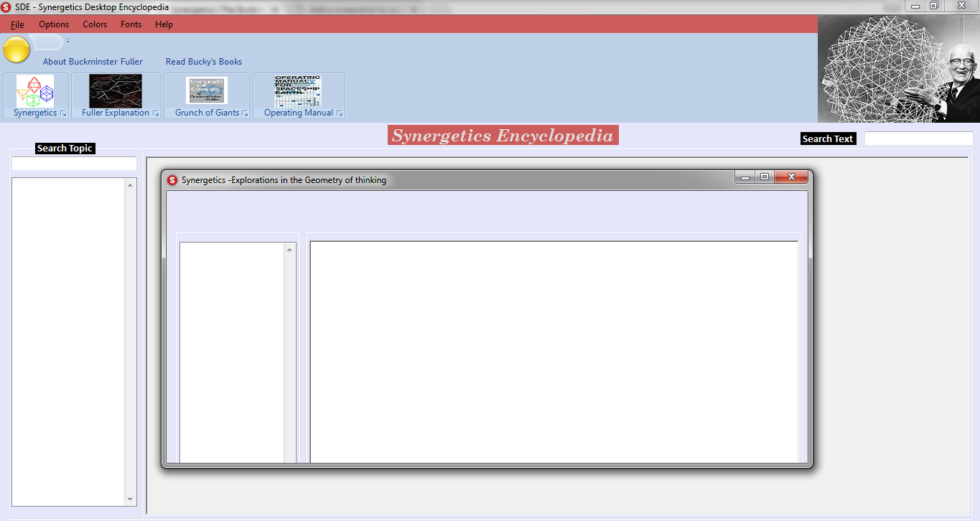Click the Grunch of Giants label text
The height and width of the screenshot is (521, 980).
click(207, 113)
